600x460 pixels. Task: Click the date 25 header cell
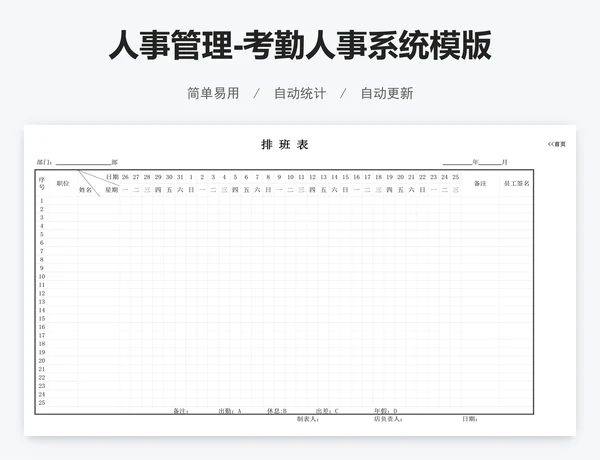[455, 177]
